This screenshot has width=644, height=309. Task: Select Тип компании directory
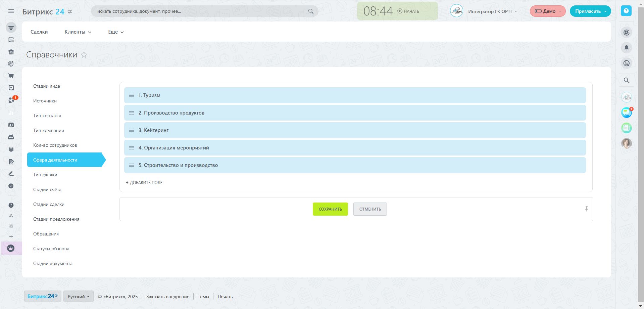click(49, 131)
